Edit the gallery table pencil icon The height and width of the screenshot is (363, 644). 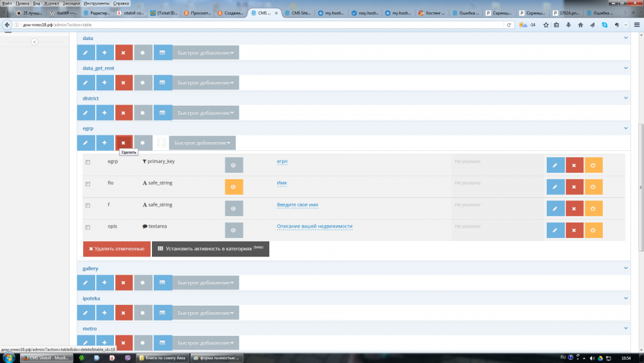(x=86, y=282)
